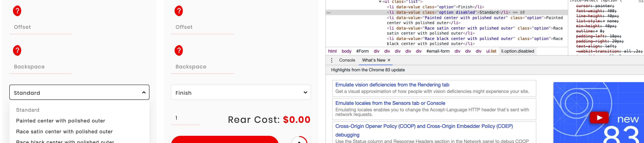Select #Form in the DevTools breadcrumb
Image resolution: width=644 pixels, height=143 pixels.
tap(363, 51)
